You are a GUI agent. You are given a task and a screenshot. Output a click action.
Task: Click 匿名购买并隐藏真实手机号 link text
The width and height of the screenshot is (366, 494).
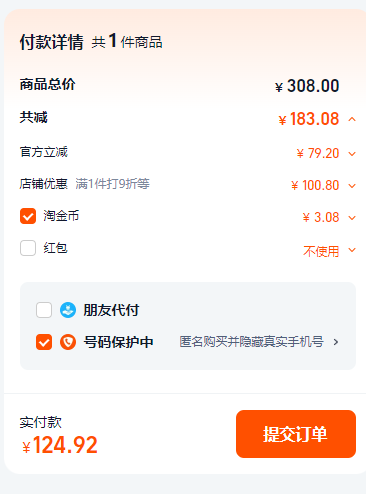coord(251,342)
